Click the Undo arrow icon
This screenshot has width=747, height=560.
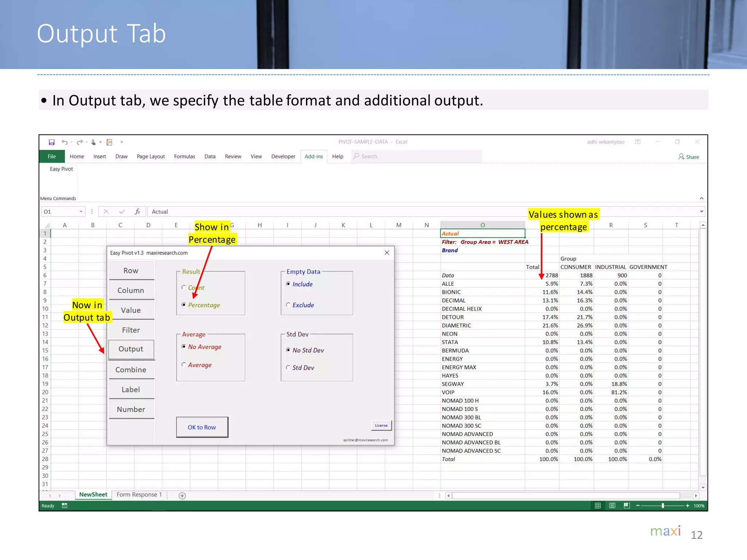pos(65,142)
